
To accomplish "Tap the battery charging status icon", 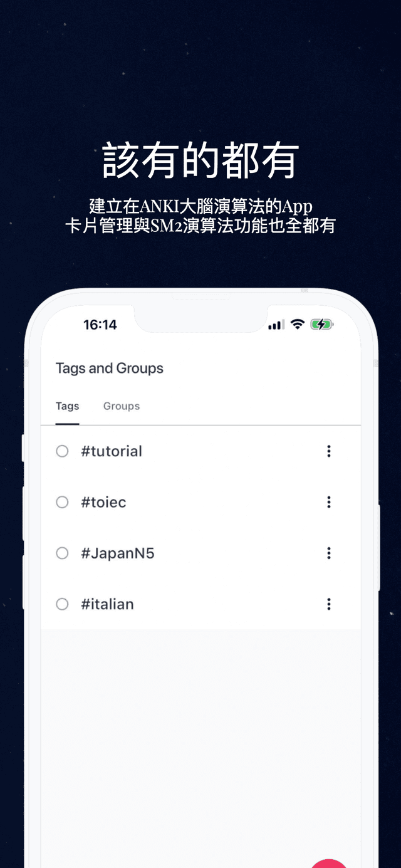I will 322,325.
